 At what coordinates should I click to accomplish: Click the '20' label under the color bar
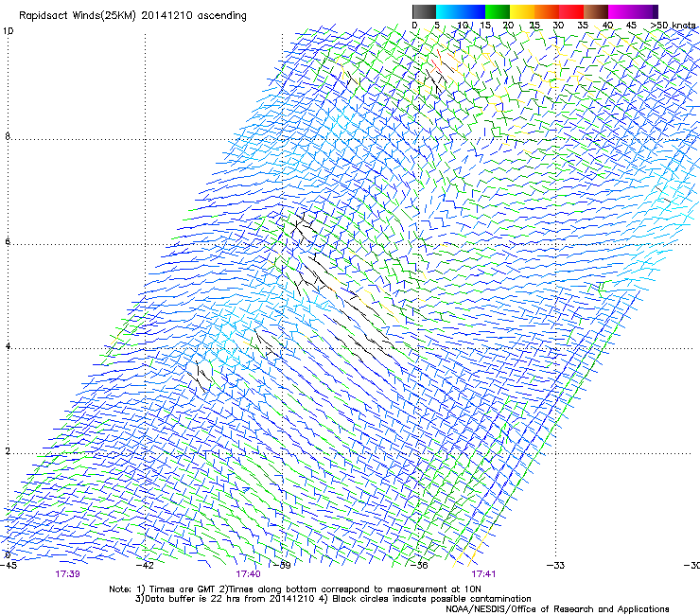508,25
